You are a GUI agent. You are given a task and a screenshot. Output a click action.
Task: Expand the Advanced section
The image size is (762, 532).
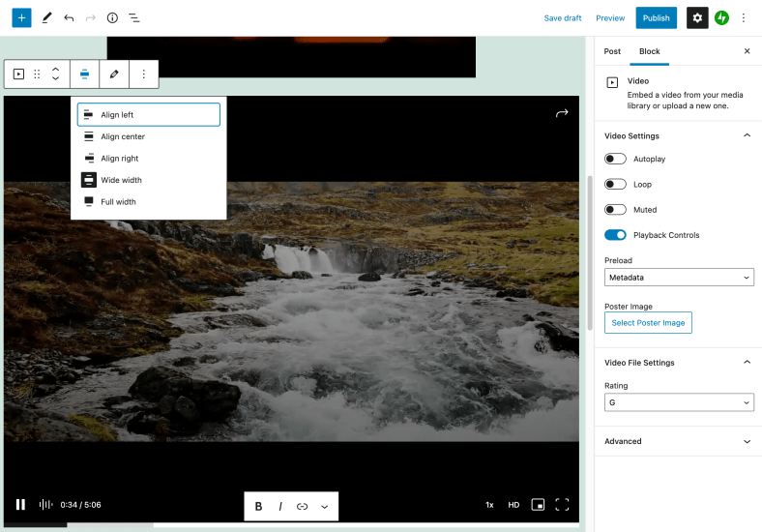678,441
